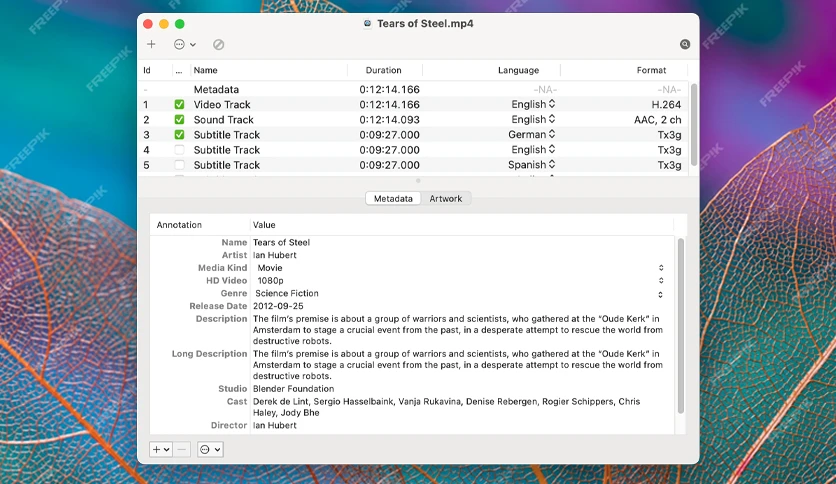
Task: Click the minus remove annotation button
Action: pos(182,449)
